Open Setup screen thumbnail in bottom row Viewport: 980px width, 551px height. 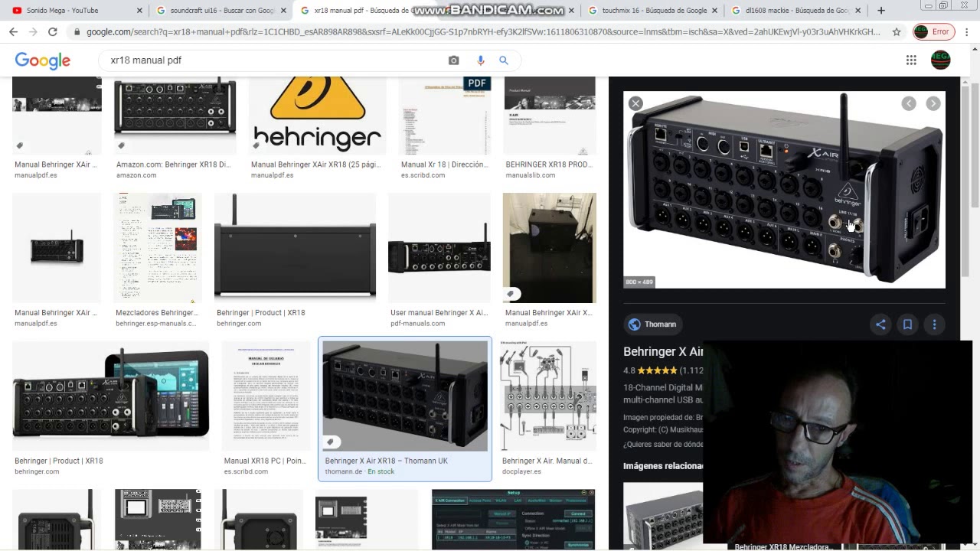[x=514, y=520]
